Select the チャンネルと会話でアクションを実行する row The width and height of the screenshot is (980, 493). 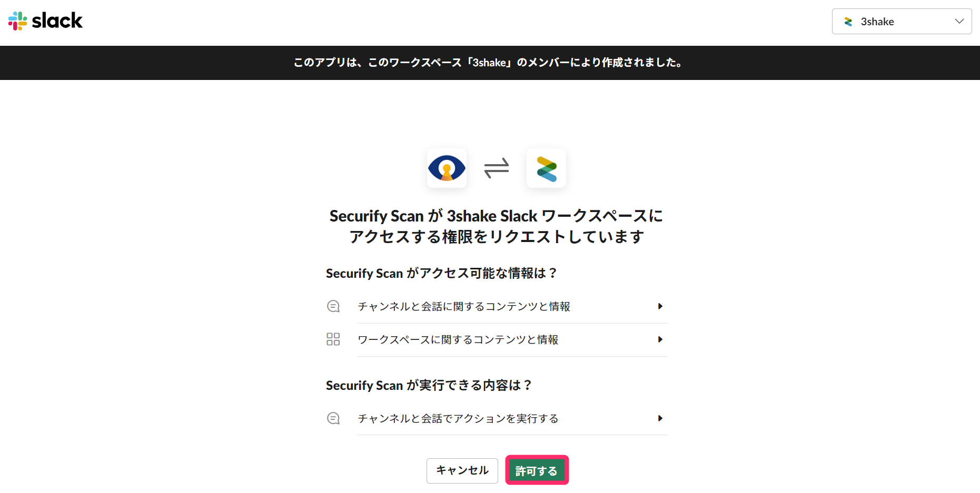(x=497, y=418)
